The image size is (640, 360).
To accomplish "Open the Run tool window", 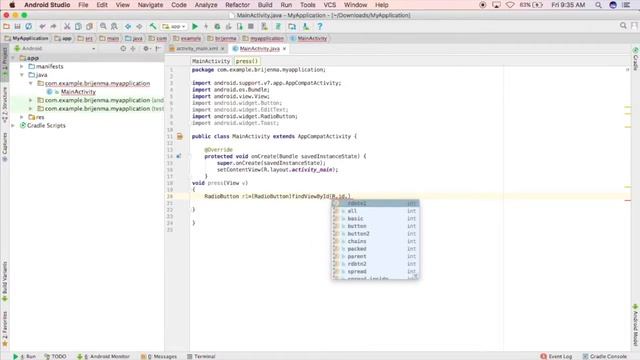I will click(x=25, y=356).
